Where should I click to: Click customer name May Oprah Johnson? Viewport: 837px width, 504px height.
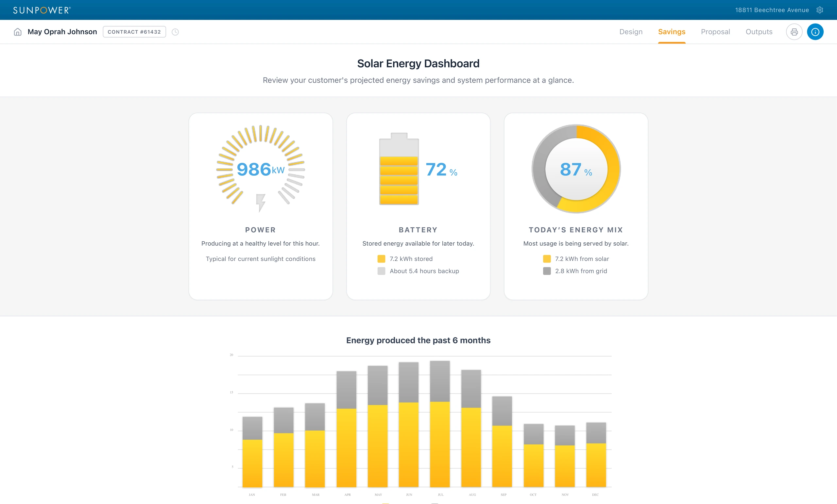[62, 32]
